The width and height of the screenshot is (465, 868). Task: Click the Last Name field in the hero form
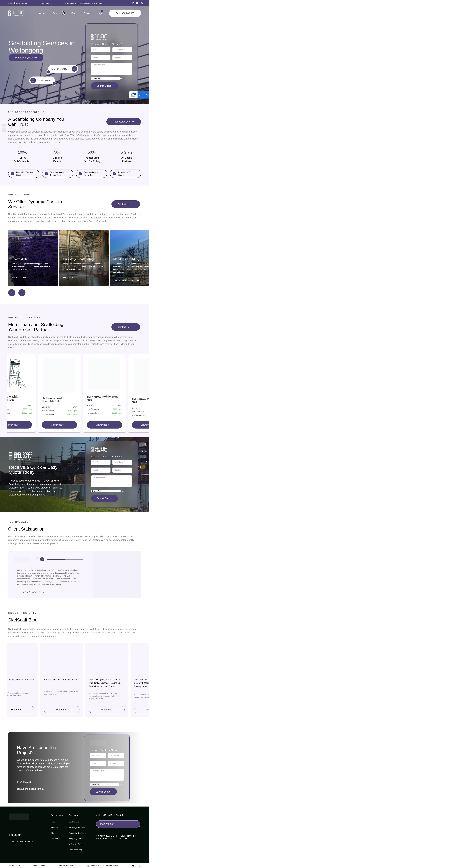[x=122, y=49]
